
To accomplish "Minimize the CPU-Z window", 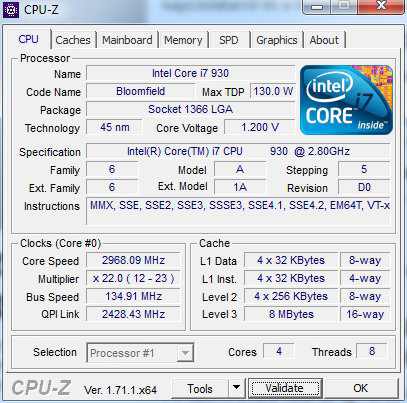I will [317, 6].
